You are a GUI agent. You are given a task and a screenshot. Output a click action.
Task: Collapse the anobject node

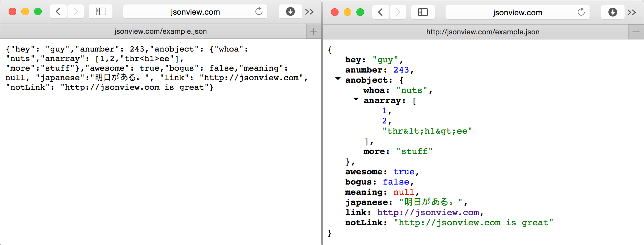pos(338,79)
